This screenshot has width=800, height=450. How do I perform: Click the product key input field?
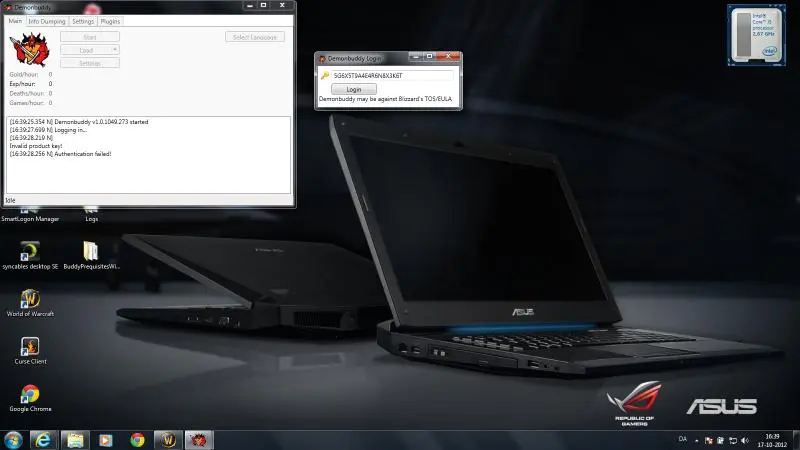coord(392,76)
